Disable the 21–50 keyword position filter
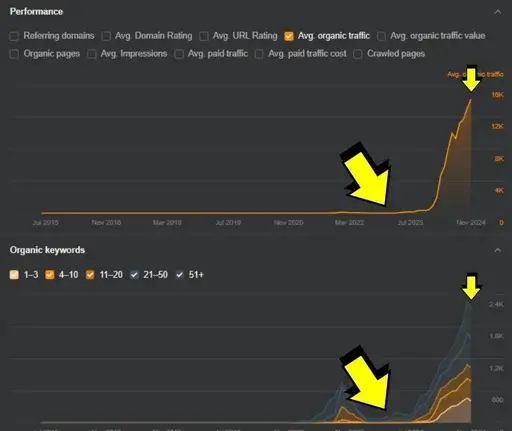 [x=134, y=275]
